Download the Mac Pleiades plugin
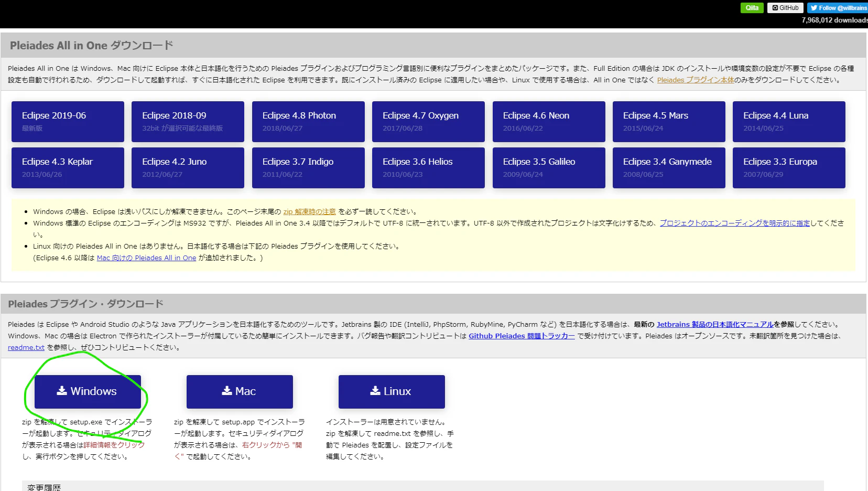868x491 pixels. coord(240,391)
